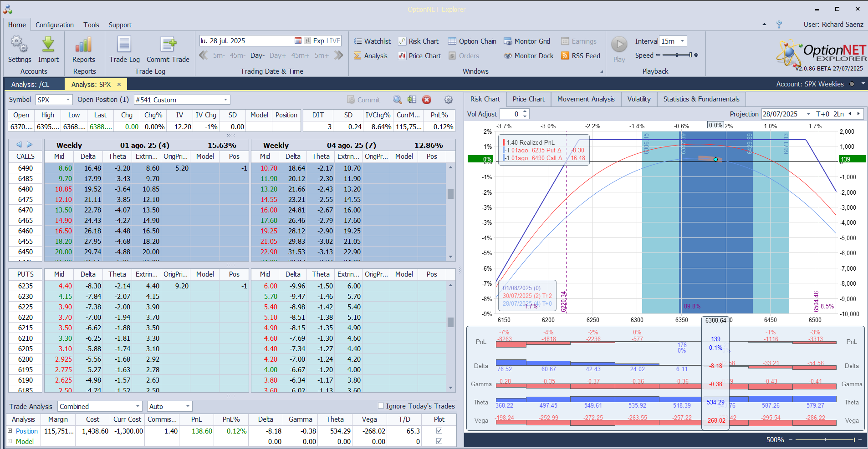868x449 pixels.
Task: Enable Ignore Today's Trades checkbox
Action: [381, 406]
